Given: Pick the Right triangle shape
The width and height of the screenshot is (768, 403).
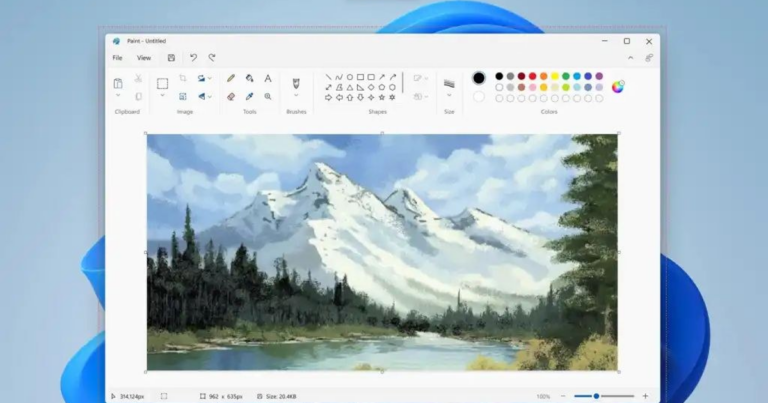Looking at the screenshot, I should [x=360, y=87].
